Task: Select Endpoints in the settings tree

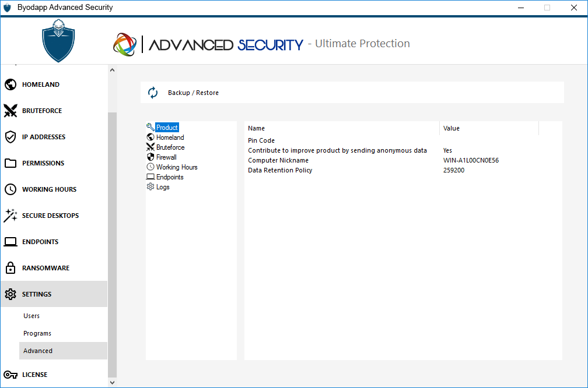Action: (x=170, y=177)
